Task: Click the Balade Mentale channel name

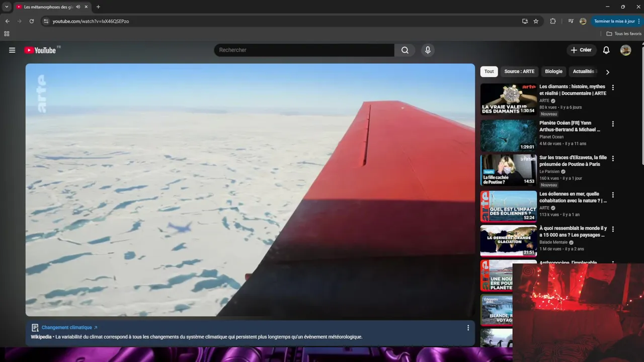Action: coord(553,242)
